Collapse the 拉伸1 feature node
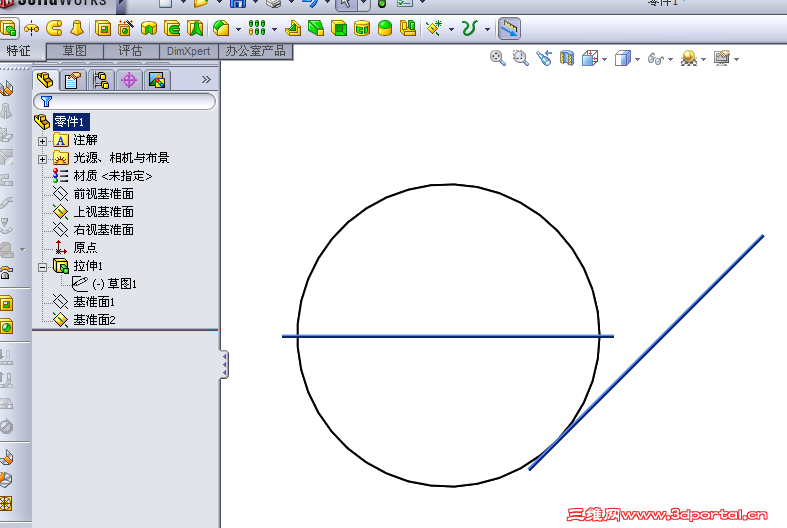The width and height of the screenshot is (787, 528). pyautogui.click(x=43, y=267)
